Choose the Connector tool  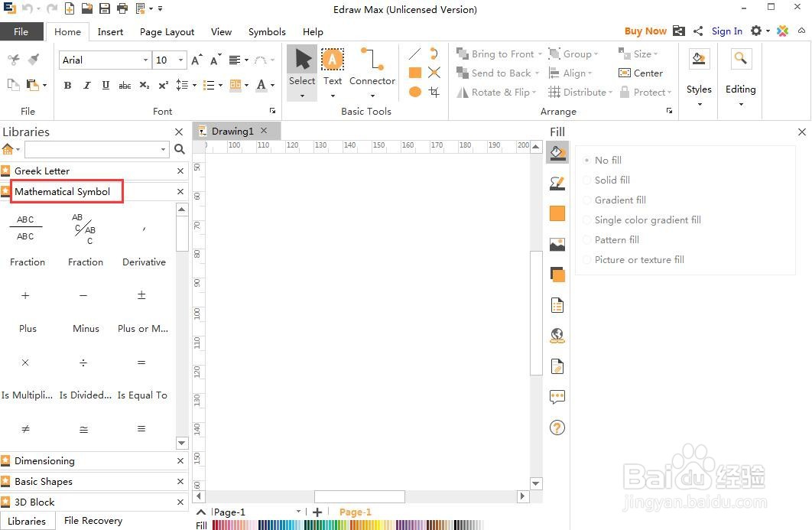click(x=372, y=67)
